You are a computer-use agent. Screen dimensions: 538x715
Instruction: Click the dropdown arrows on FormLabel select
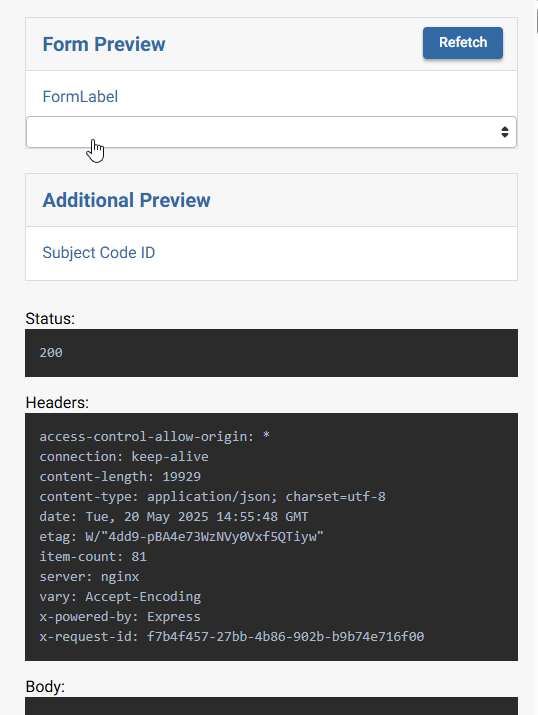tap(504, 132)
